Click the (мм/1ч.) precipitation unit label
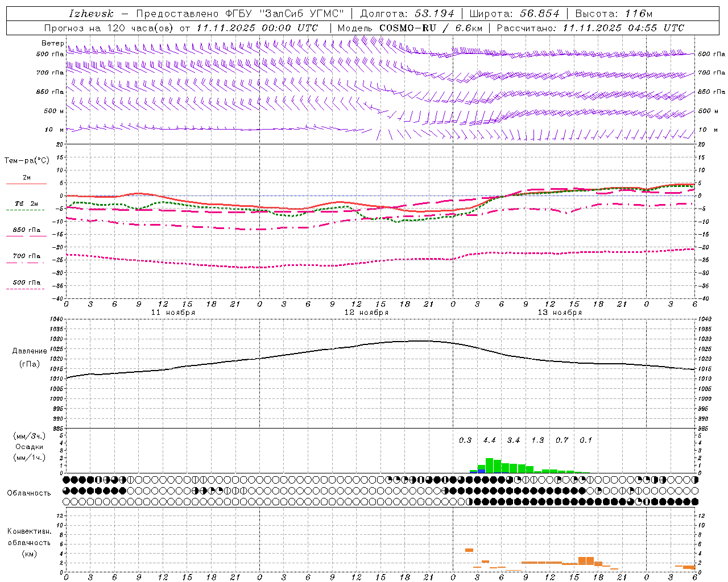 pyautogui.click(x=30, y=458)
